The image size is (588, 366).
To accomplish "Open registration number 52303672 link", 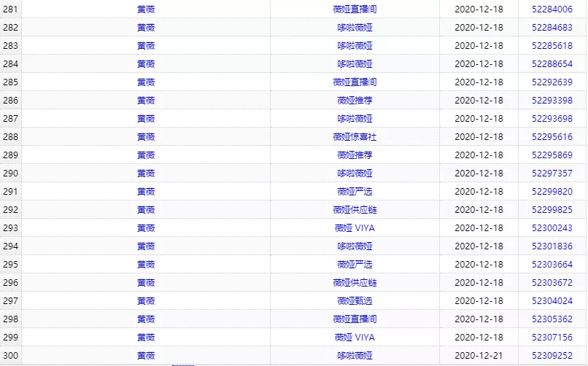I will pyautogui.click(x=552, y=282).
